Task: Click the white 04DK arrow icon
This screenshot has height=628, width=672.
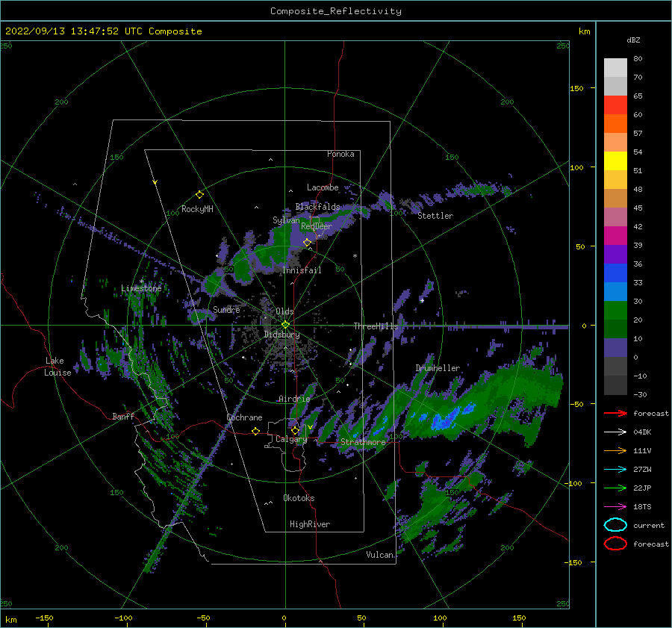Action: tap(615, 432)
